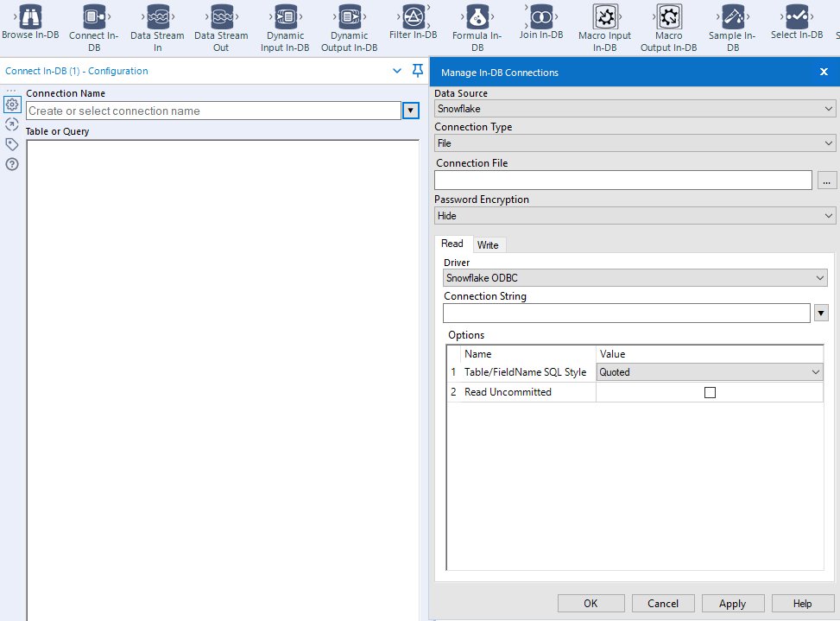Select the Formula In-DB tool

pyautogui.click(x=477, y=28)
